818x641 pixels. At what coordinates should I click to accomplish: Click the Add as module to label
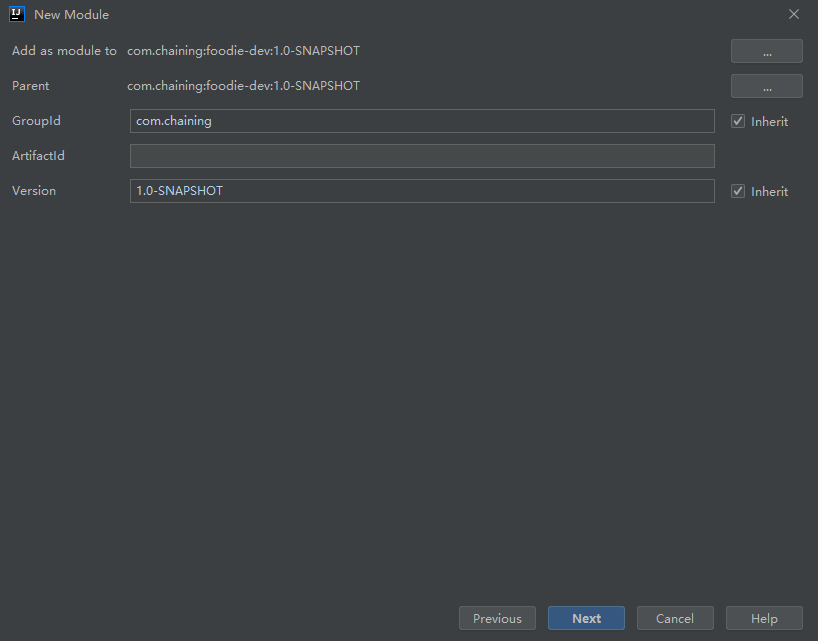pos(64,51)
